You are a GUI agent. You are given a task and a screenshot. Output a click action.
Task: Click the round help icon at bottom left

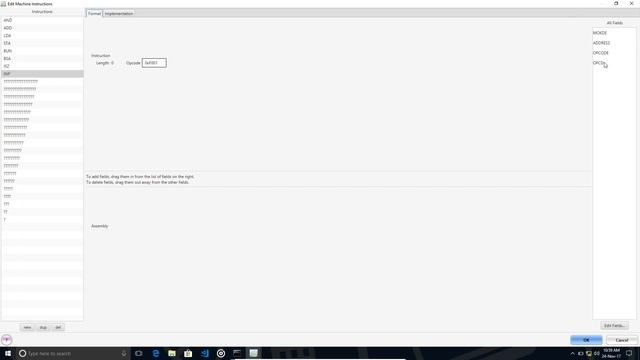[x=7, y=340]
